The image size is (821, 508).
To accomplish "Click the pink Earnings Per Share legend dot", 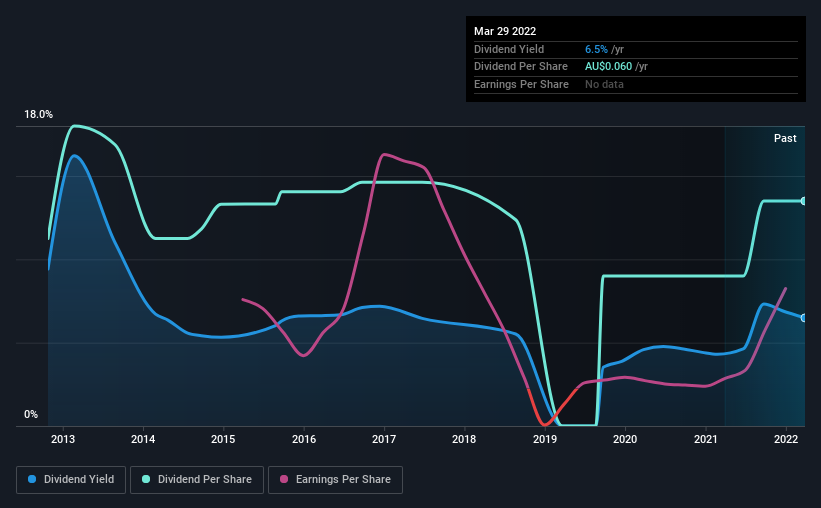I will click(284, 479).
